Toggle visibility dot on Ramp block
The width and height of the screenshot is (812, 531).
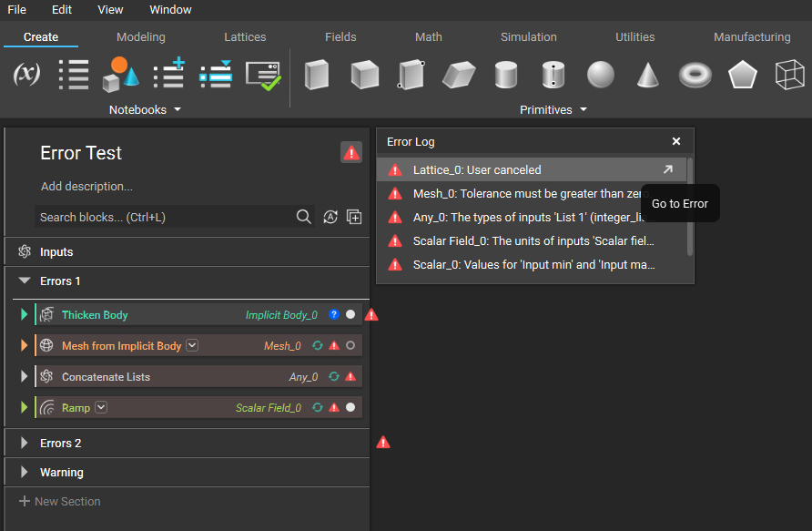click(350, 408)
